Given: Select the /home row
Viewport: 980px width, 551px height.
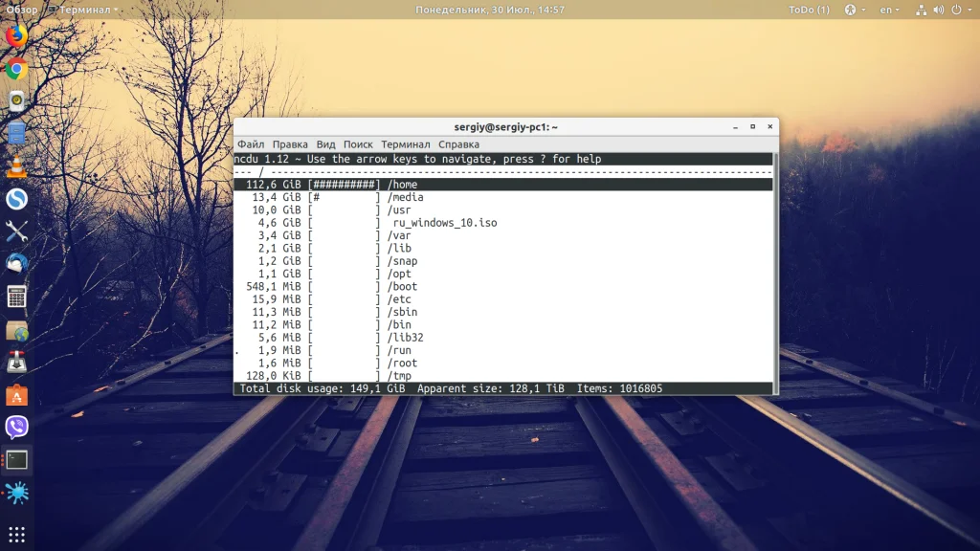Looking at the screenshot, I should (503, 185).
